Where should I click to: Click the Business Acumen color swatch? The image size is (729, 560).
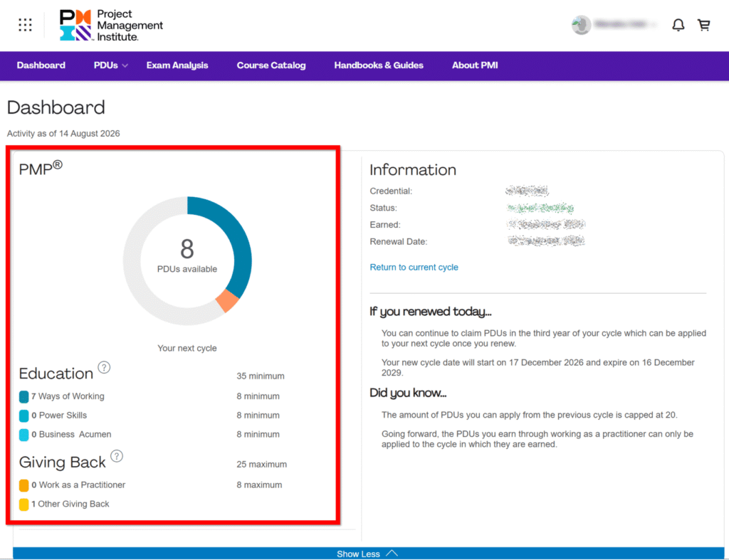(23, 435)
